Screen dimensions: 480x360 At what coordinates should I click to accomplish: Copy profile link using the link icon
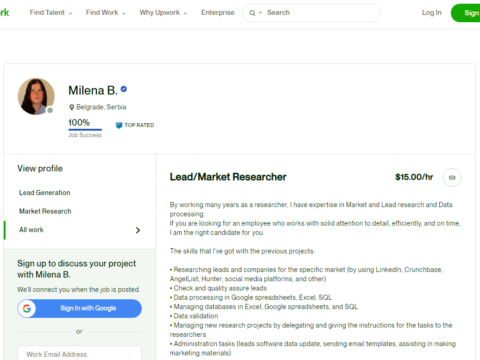tap(452, 177)
